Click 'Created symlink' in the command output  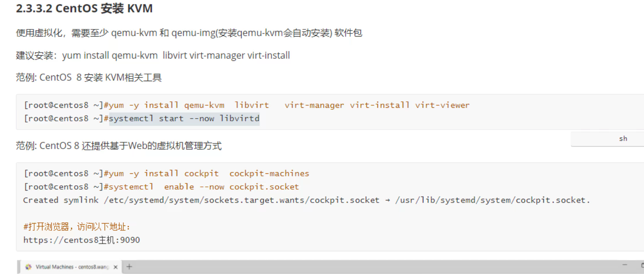click(x=60, y=200)
